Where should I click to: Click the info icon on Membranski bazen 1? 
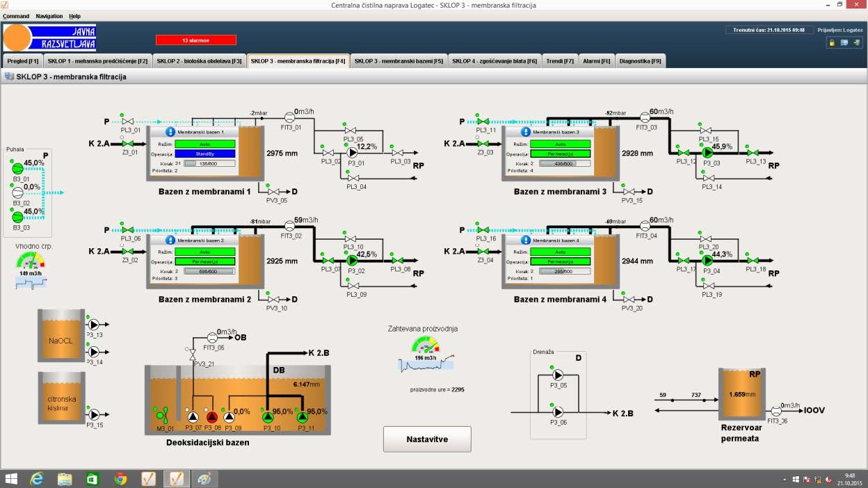[x=170, y=131]
